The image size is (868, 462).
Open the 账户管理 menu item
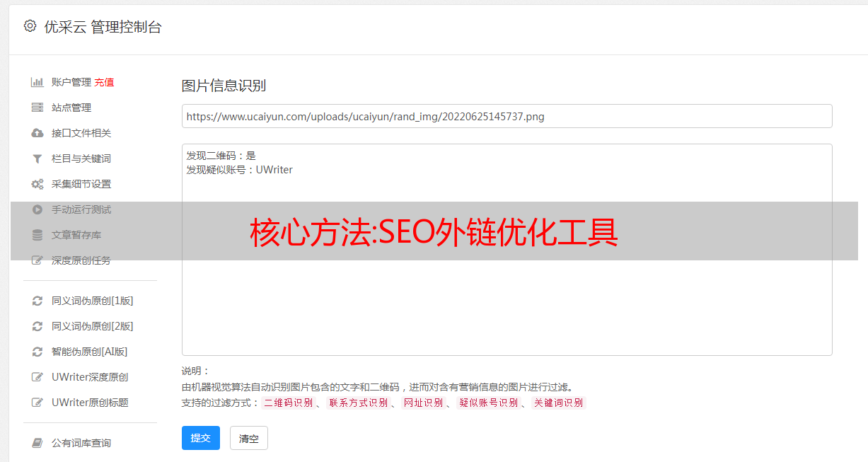(71, 82)
